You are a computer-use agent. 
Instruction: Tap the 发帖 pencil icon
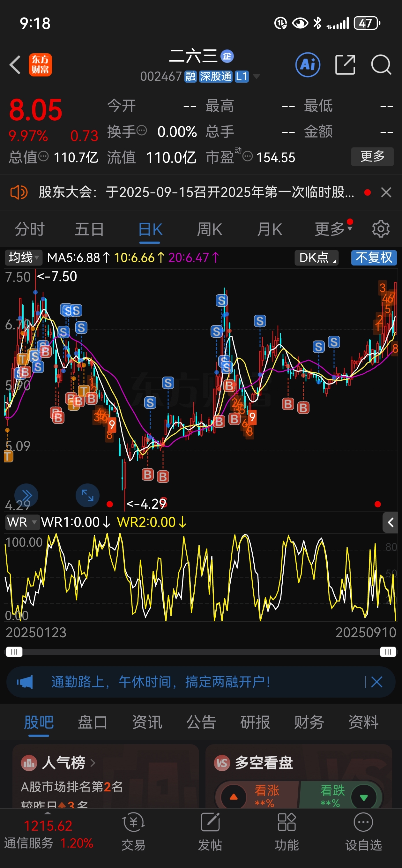(210, 822)
